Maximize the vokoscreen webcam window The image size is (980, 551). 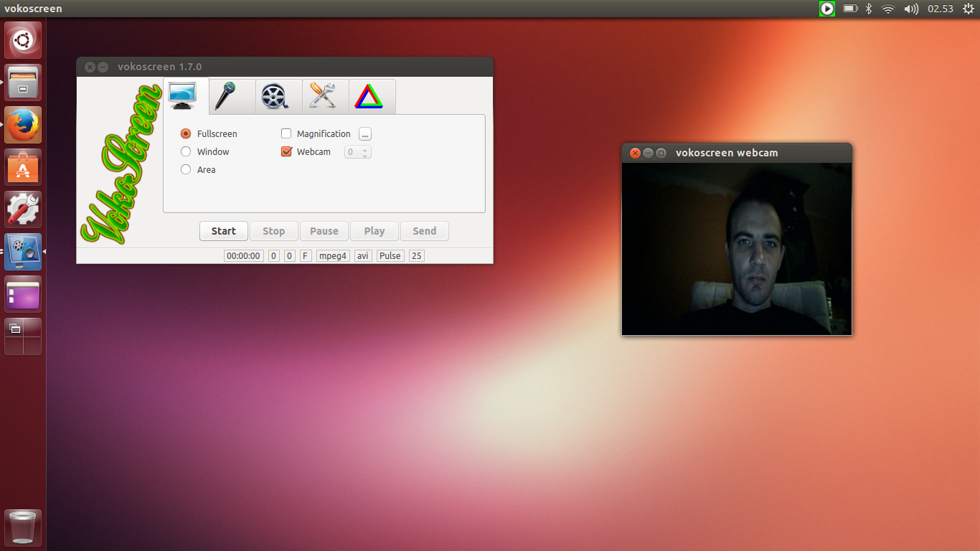pyautogui.click(x=661, y=153)
